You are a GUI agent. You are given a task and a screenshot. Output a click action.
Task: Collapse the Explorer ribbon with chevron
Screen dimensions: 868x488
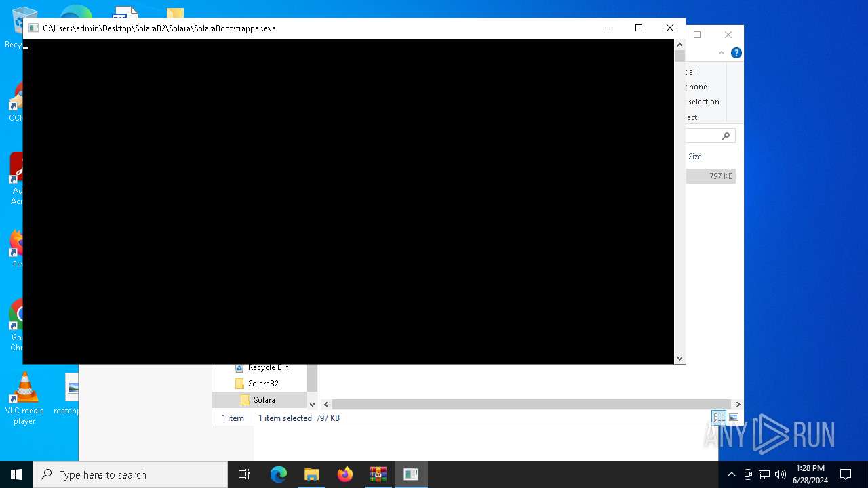[x=722, y=53]
